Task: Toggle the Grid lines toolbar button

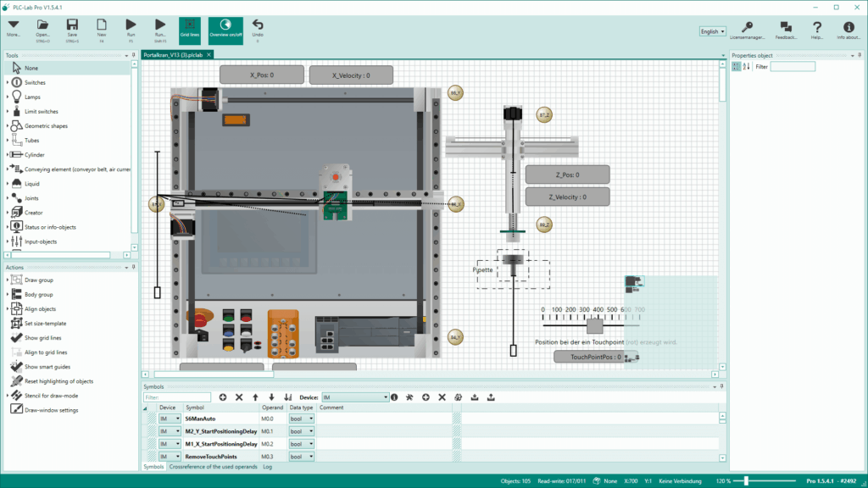Action: [x=189, y=30]
